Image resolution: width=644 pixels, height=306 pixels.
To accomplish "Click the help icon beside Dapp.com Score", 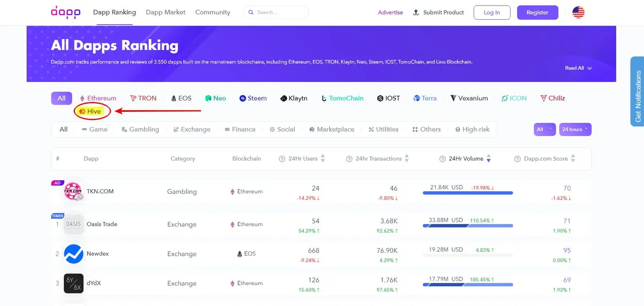I will [x=518, y=159].
